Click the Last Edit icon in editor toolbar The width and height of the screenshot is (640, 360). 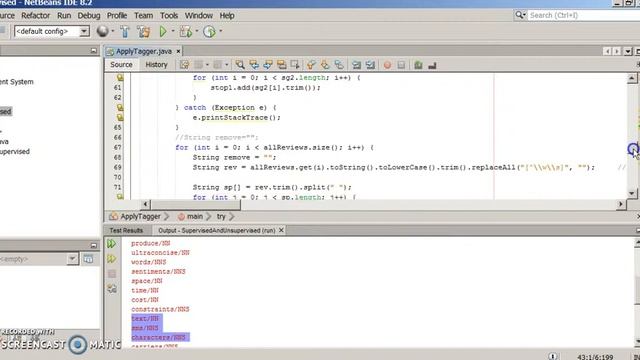point(184,65)
